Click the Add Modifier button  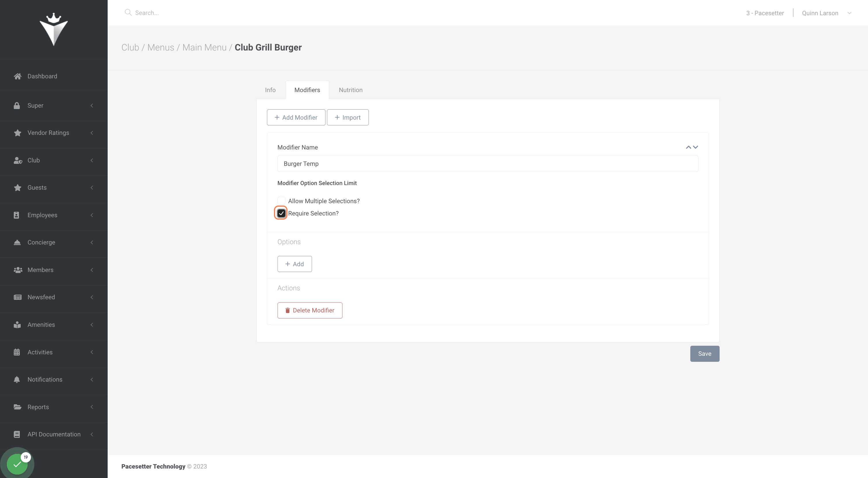[296, 117]
